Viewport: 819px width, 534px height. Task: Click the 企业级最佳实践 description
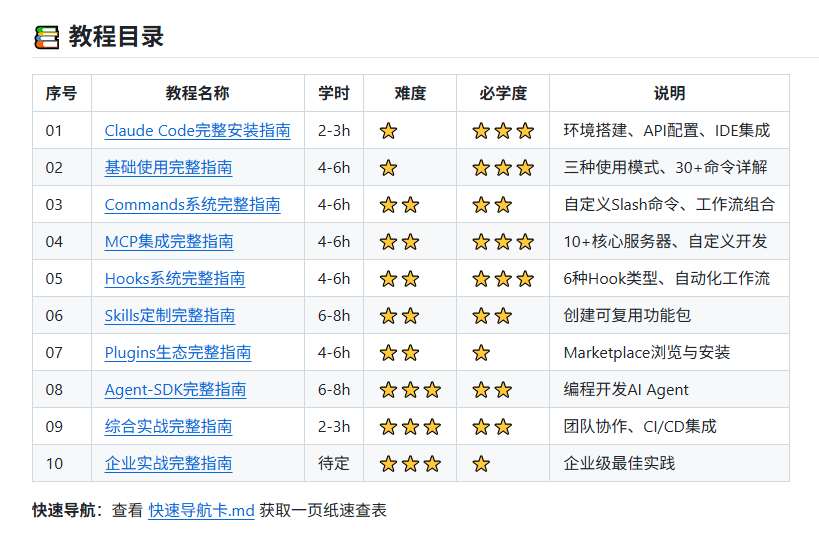(619, 464)
